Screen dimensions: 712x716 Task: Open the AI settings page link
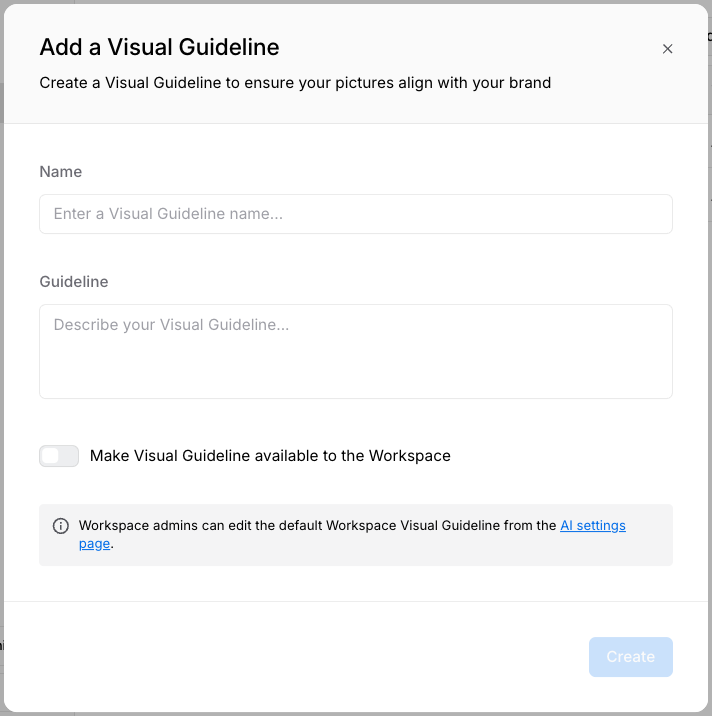(592, 526)
